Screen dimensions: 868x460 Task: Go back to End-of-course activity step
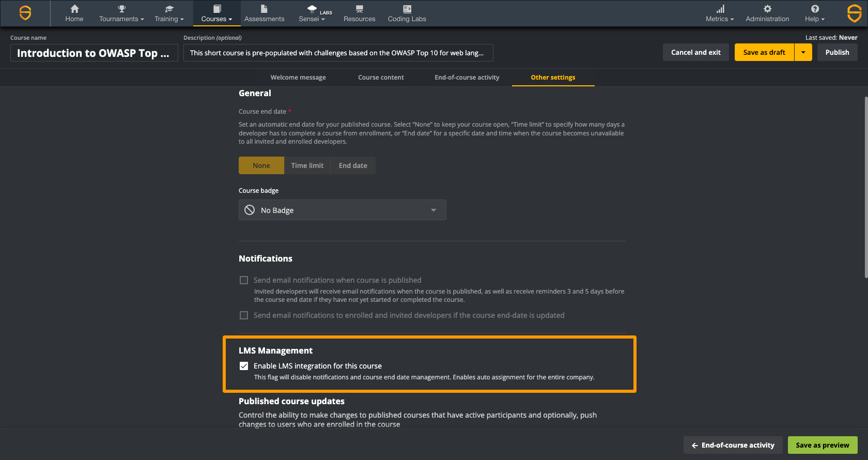[733, 445]
